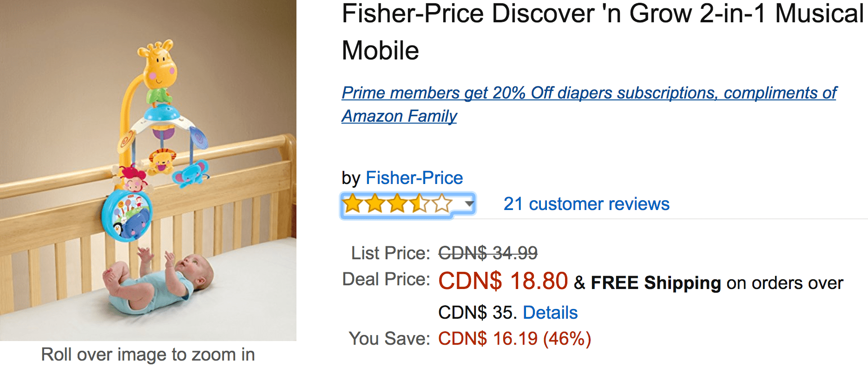Click the second gold rating star

click(375, 204)
